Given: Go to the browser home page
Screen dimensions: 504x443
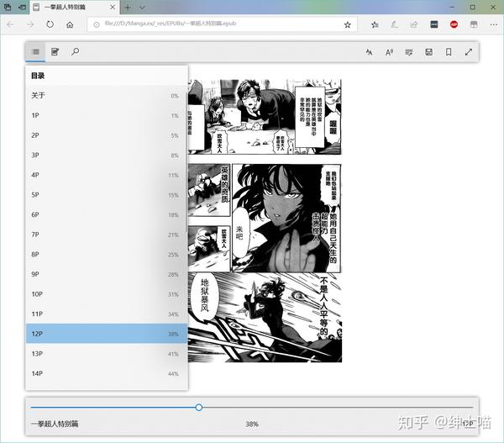Looking at the screenshot, I should (70, 24).
